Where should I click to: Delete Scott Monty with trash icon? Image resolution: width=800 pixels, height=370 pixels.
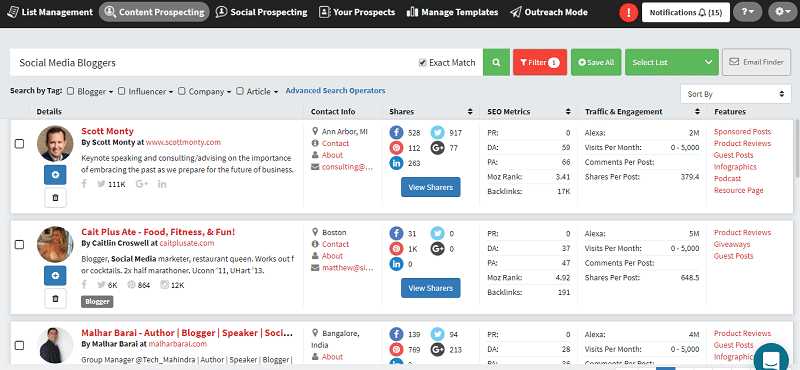click(55, 198)
